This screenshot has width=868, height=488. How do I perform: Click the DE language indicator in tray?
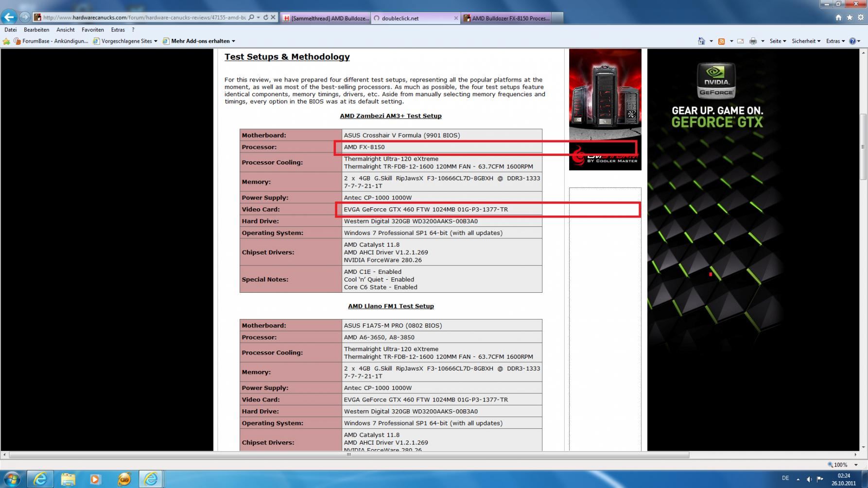(785, 478)
